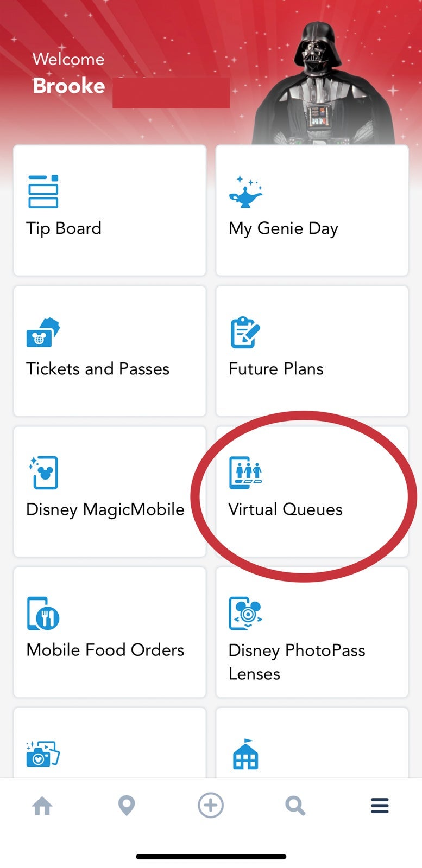Select the My Genie Day text

coord(283,228)
